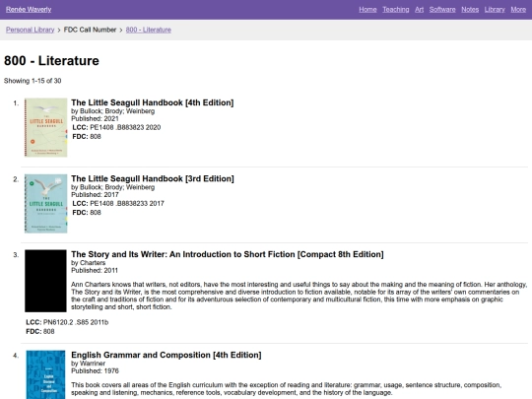Click LCC PE1408 .B8838233 2017 call number
Viewport: 532px width, 399px height.
click(x=118, y=204)
